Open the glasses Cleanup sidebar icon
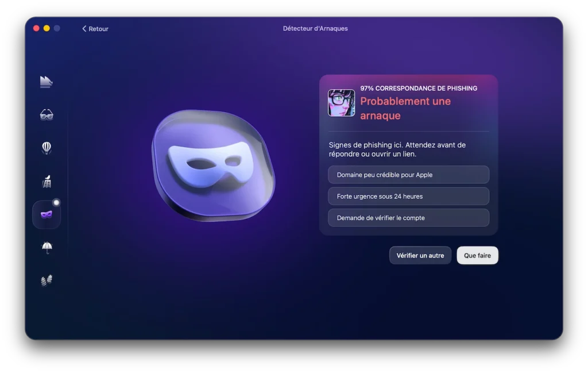The width and height of the screenshot is (588, 373). point(47,114)
